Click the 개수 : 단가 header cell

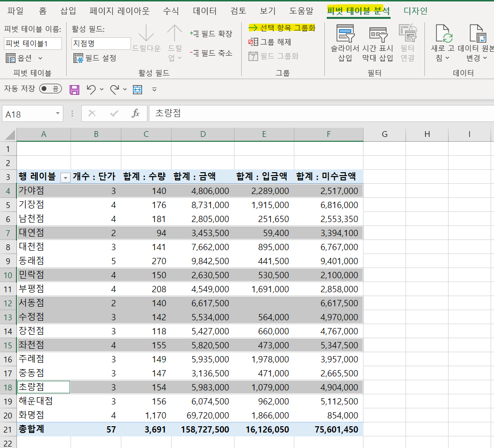coord(96,177)
